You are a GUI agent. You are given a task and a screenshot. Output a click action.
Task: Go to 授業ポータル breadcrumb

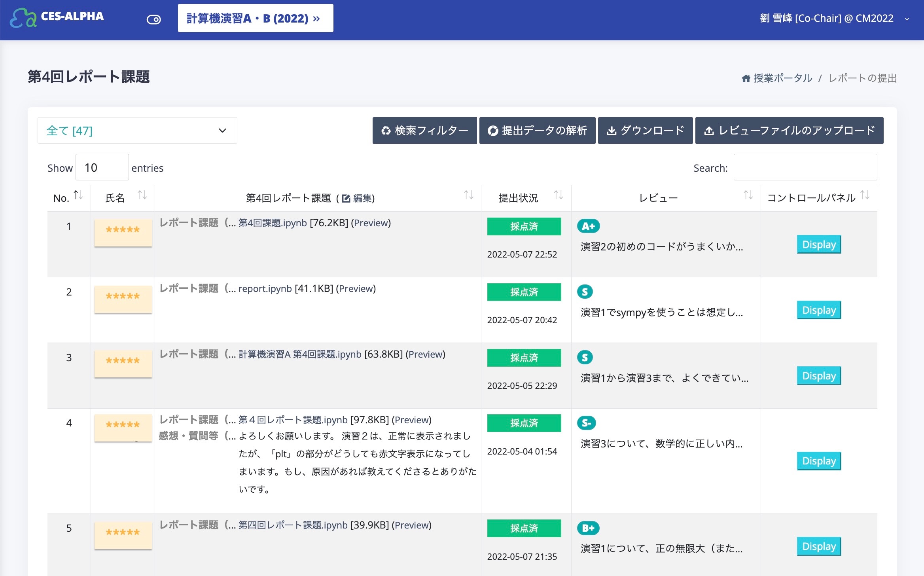pyautogui.click(x=782, y=78)
